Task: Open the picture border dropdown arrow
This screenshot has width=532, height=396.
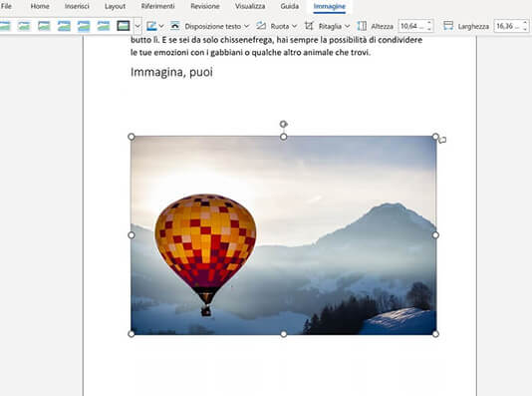Action: (161, 26)
